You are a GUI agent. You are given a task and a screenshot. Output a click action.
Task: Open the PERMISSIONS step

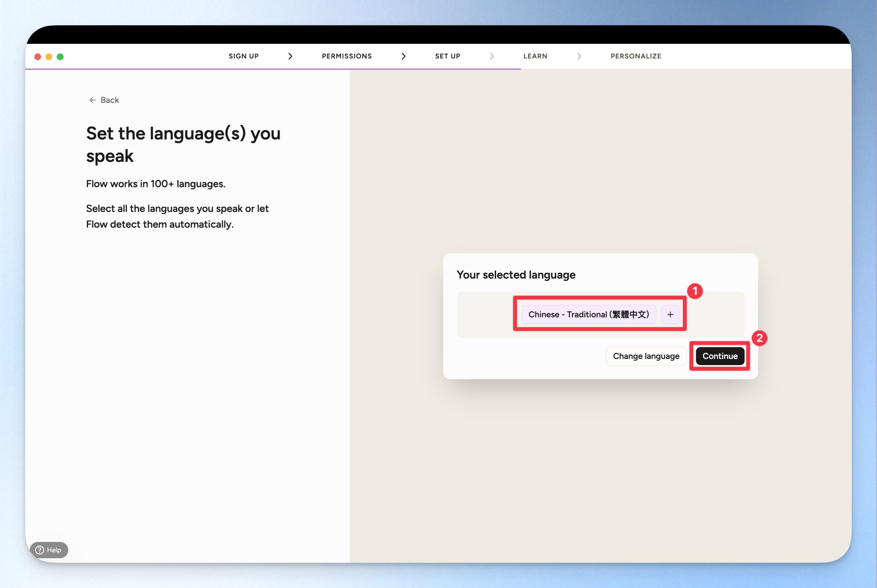point(347,56)
